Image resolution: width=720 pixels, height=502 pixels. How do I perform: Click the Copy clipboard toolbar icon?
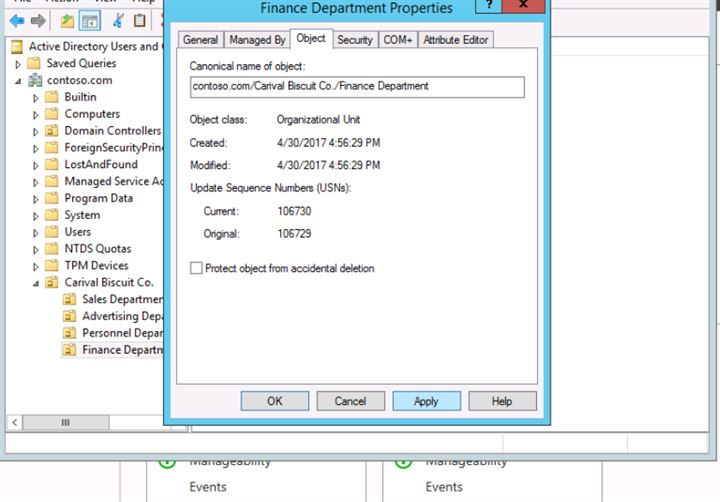tap(140, 20)
